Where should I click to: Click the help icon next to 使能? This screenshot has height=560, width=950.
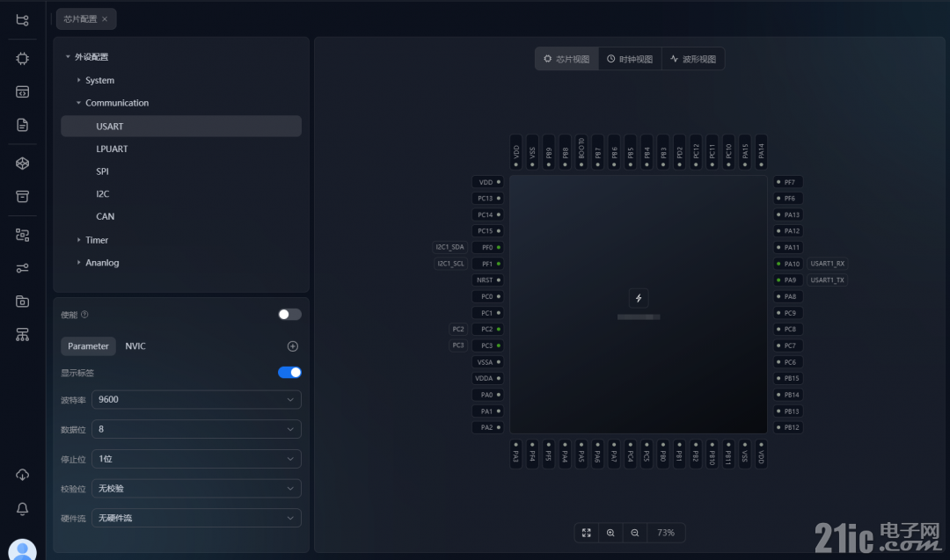pos(84,314)
